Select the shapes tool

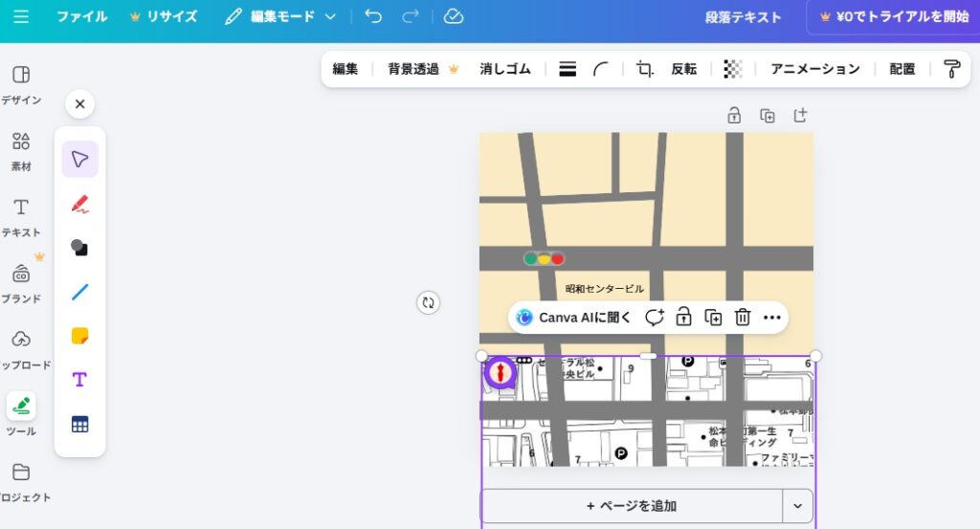coord(79,248)
